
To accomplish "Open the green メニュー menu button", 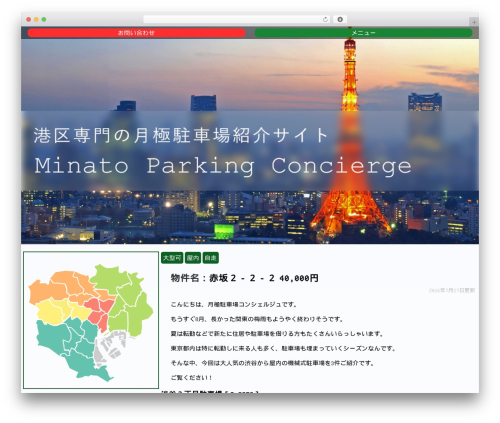I will (363, 33).
